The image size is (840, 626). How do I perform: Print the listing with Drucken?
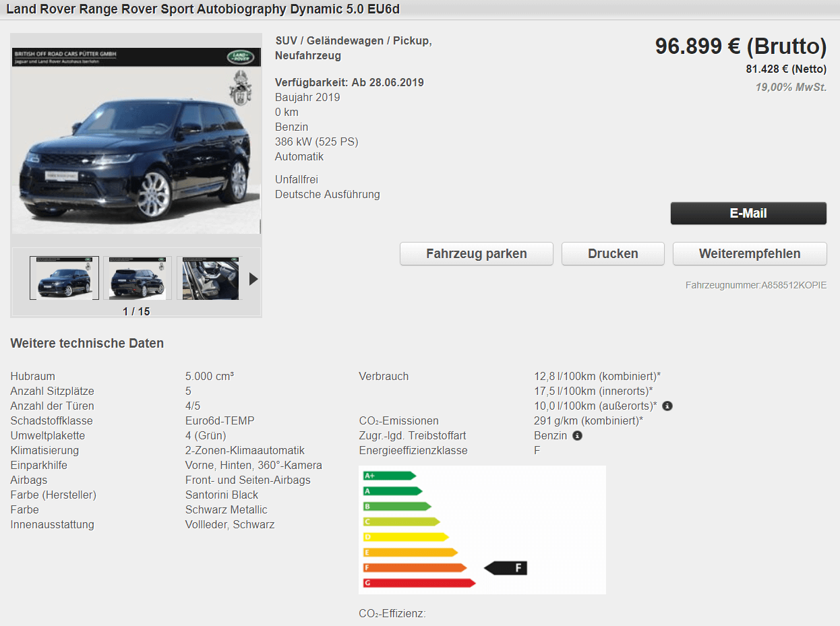613,254
